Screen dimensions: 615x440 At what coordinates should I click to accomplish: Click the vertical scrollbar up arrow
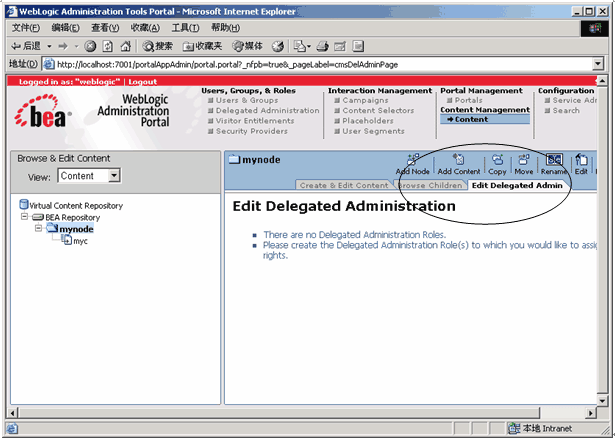(603, 81)
